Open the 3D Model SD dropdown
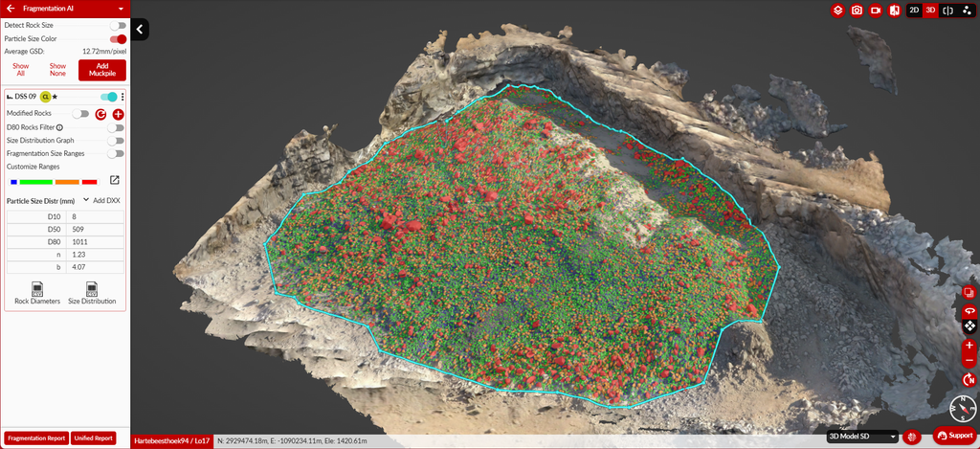The image size is (980, 449). [862, 436]
